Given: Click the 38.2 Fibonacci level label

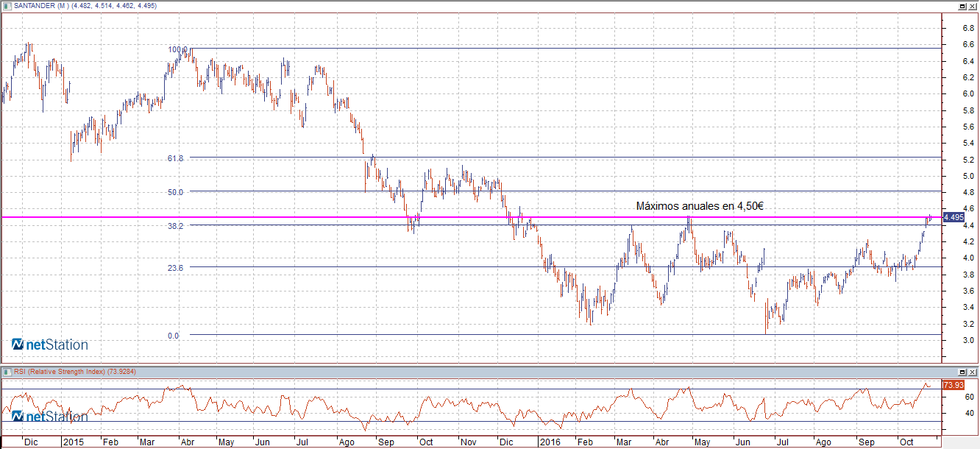Looking at the screenshot, I should (177, 226).
